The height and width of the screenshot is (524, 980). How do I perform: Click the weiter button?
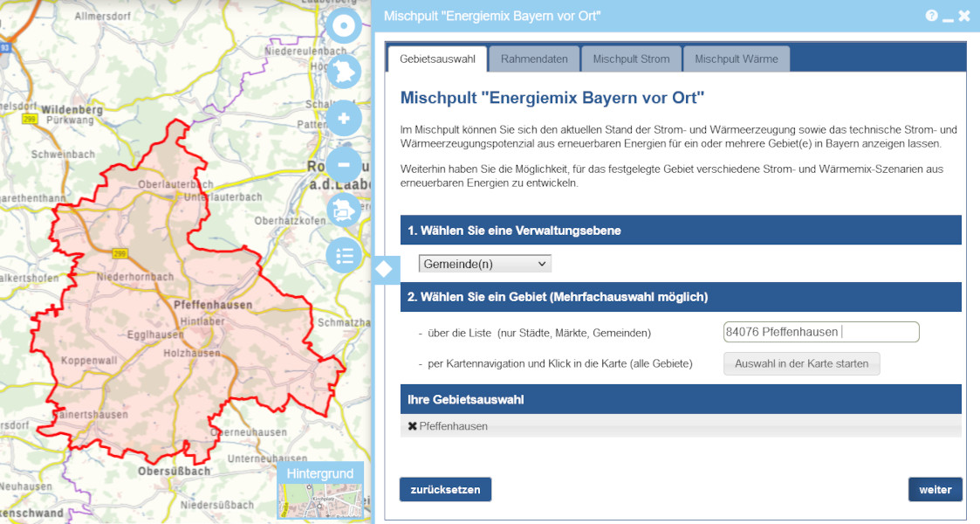[x=935, y=490]
